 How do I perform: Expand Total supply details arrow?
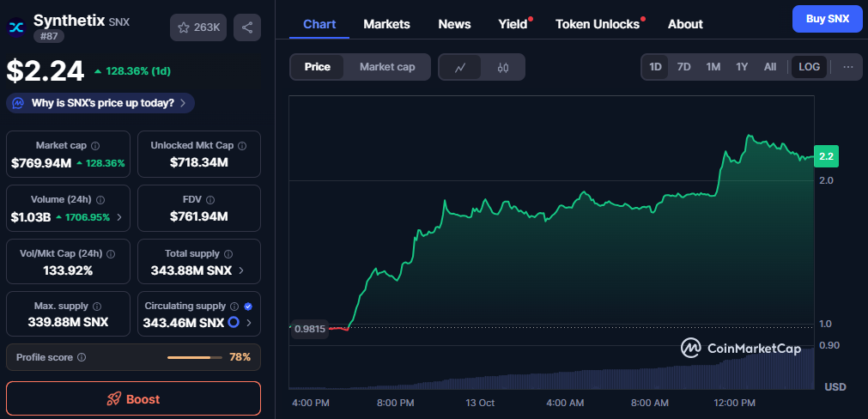click(x=240, y=270)
